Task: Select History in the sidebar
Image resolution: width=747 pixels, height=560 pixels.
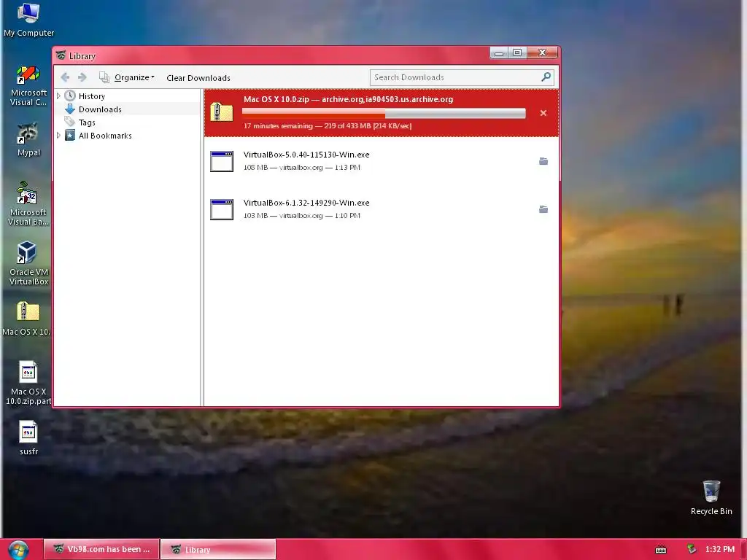Action: (x=91, y=96)
